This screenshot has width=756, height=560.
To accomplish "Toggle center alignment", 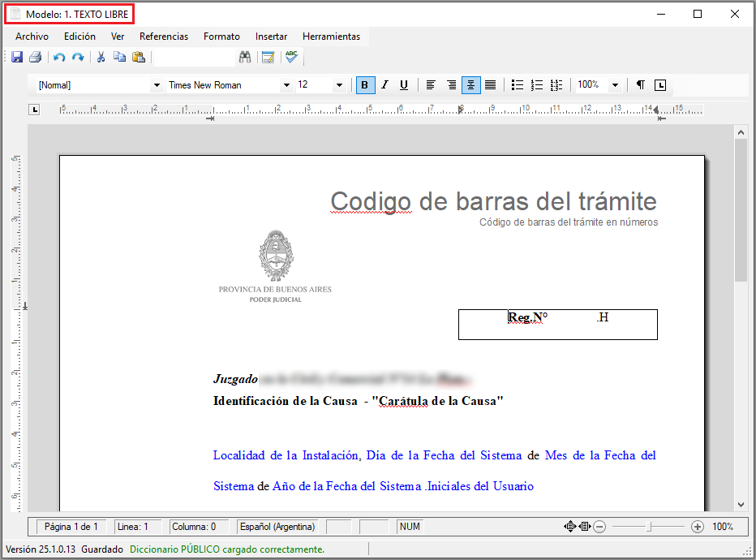I will click(x=471, y=85).
